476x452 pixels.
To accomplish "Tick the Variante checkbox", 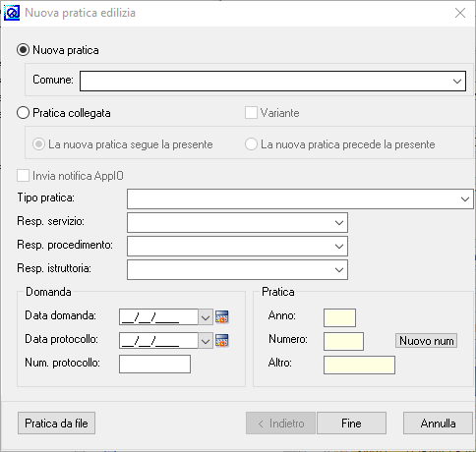I will point(251,113).
